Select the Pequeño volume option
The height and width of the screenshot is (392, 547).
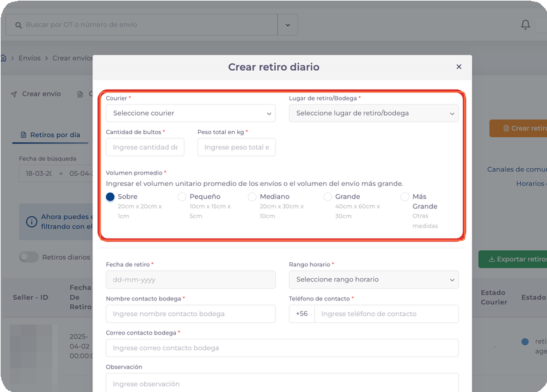(182, 197)
